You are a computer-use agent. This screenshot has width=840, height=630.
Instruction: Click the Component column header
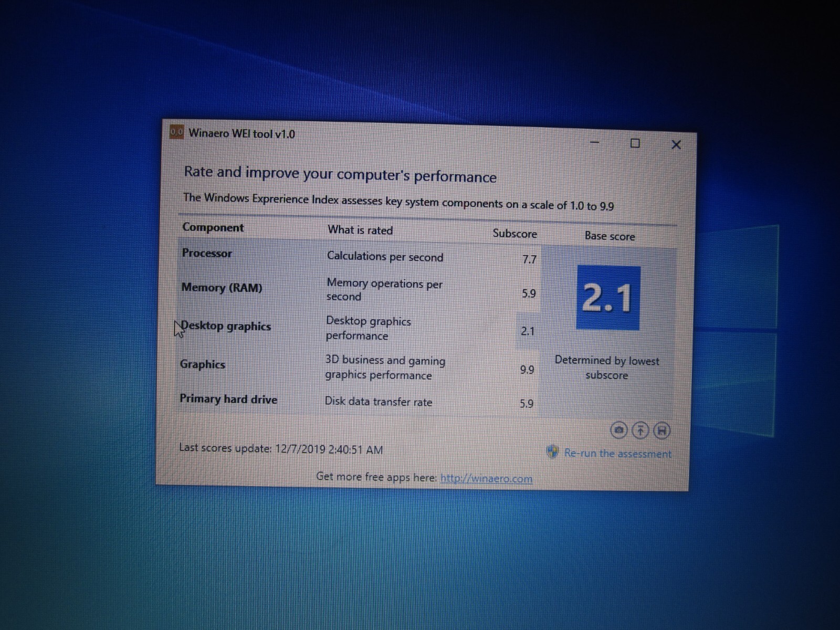click(213, 227)
